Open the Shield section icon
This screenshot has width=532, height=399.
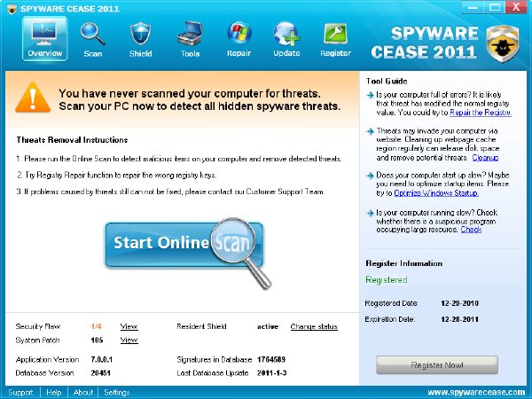[140, 34]
